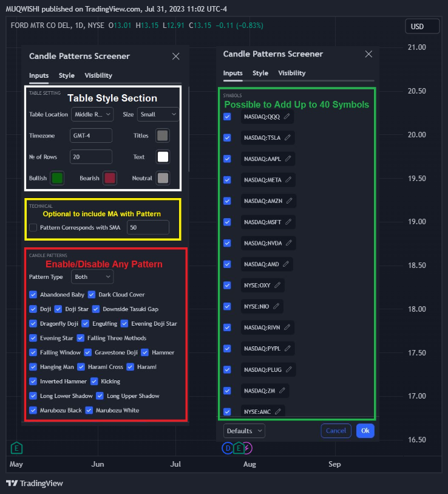Edit the NASDAQ:ZM symbol pencil icon
Screen dimensions: 448x494
pos(282,391)
